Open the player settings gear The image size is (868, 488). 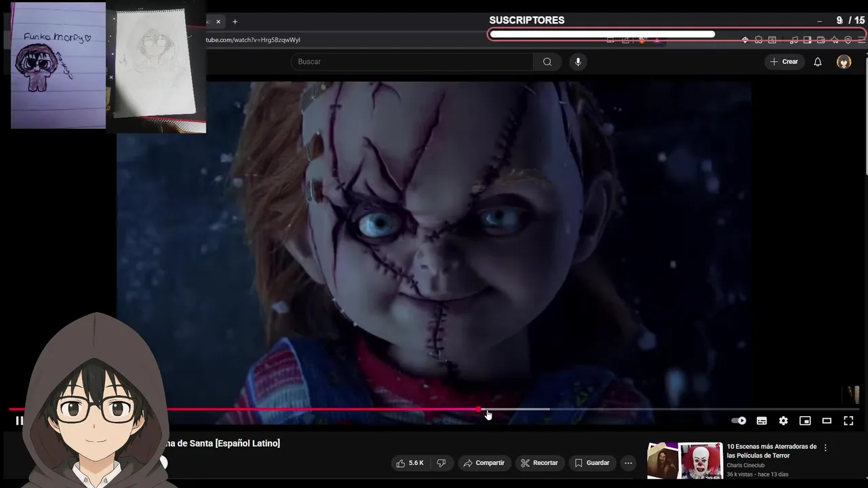tap(783, 421)
